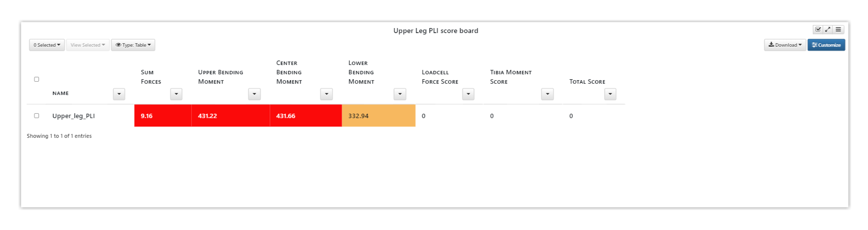Open the Type: Table view dropdown

[133, 45]
